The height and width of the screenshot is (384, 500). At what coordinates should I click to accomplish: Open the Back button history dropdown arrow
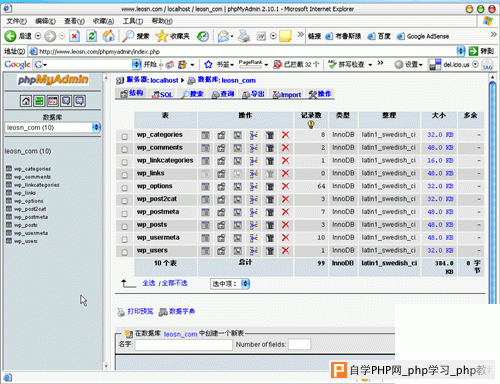[x=38, y=36]
